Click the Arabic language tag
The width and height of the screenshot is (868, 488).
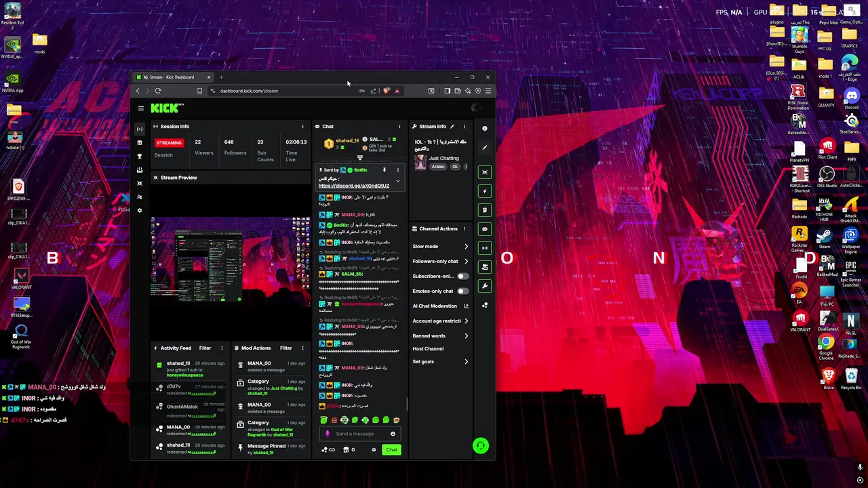click(x=439, y=167)
